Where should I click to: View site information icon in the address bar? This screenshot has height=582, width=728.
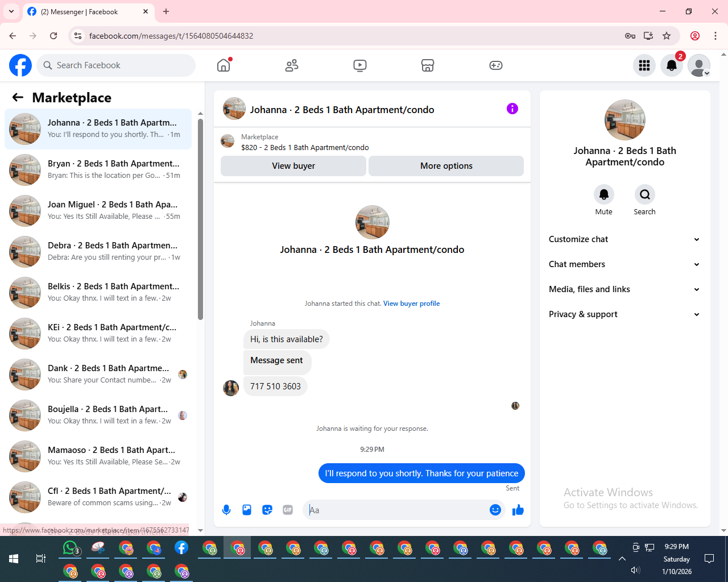click(x=78, y=36)
